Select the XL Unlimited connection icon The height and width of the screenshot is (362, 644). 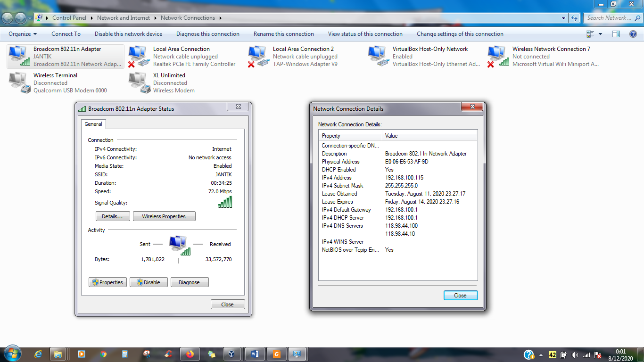coord(139,83)
